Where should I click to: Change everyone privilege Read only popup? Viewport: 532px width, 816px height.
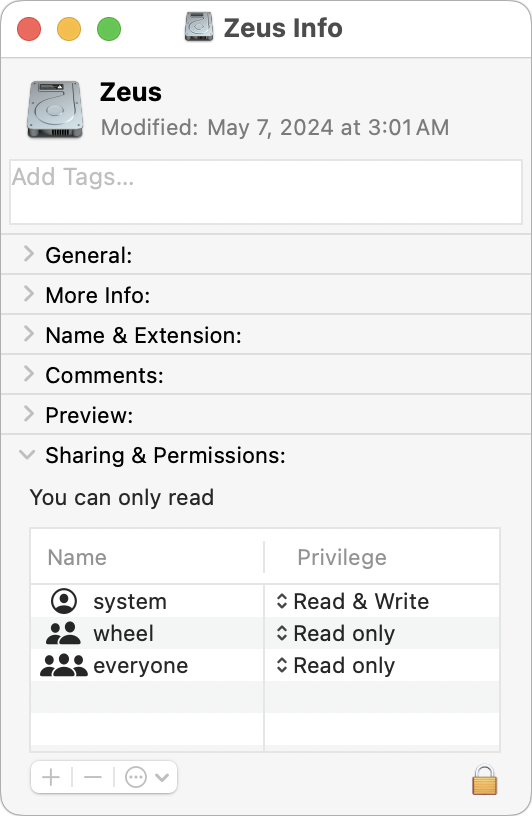point(336,666)
